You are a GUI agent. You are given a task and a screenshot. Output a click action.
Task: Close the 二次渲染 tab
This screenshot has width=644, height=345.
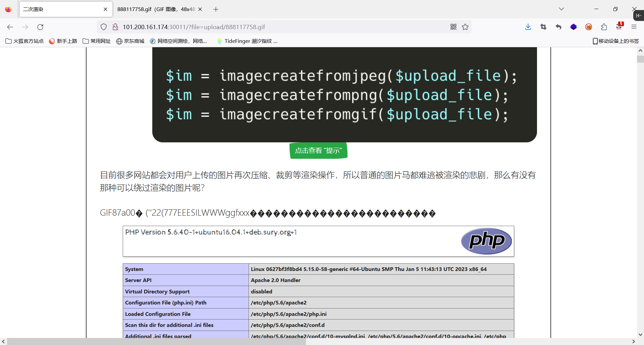105,9
